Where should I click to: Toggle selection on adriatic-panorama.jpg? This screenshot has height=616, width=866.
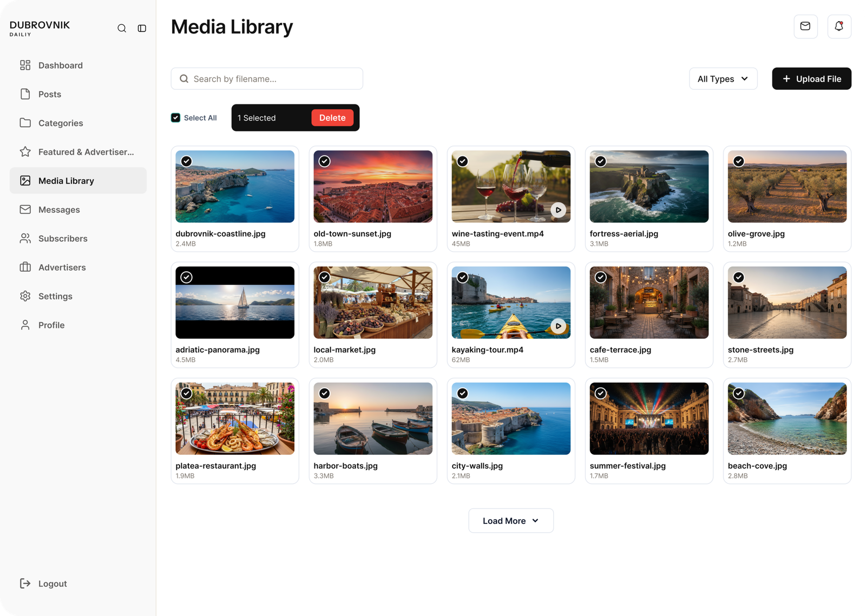click(186, 277)
